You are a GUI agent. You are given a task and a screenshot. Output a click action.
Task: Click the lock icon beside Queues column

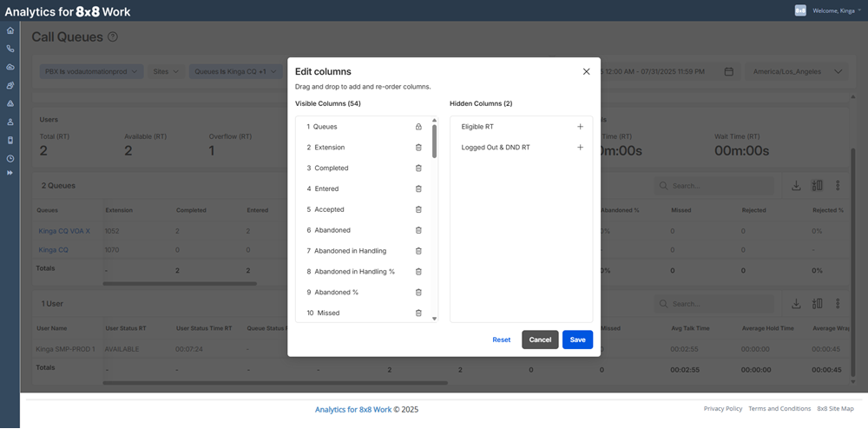(x=418, y=127)
